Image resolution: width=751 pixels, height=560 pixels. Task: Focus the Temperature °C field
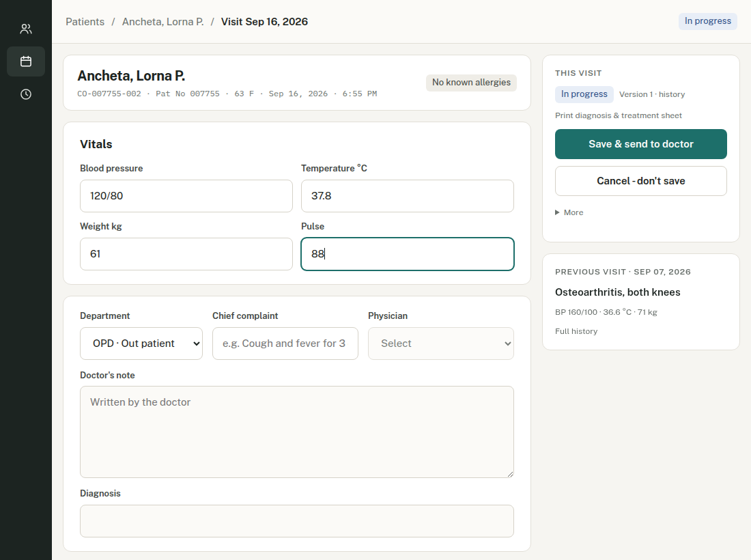tap(407, 196)
